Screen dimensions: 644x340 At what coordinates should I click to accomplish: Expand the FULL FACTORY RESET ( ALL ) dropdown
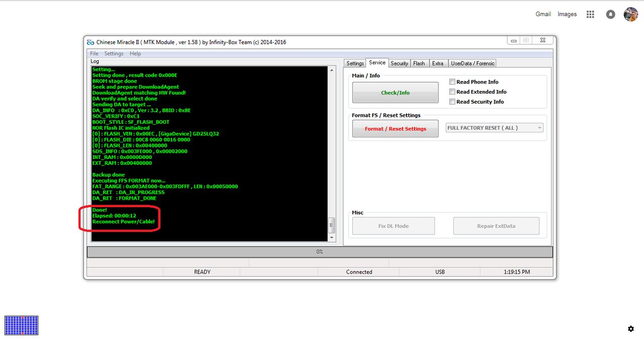click(x=495, y=128)
